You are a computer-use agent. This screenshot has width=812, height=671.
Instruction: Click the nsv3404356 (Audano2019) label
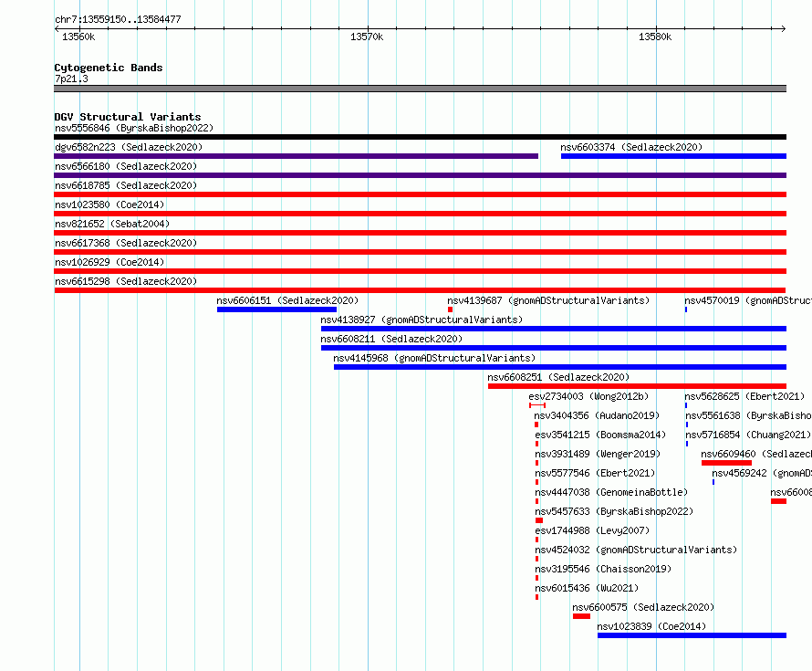(x=597, y=415)
